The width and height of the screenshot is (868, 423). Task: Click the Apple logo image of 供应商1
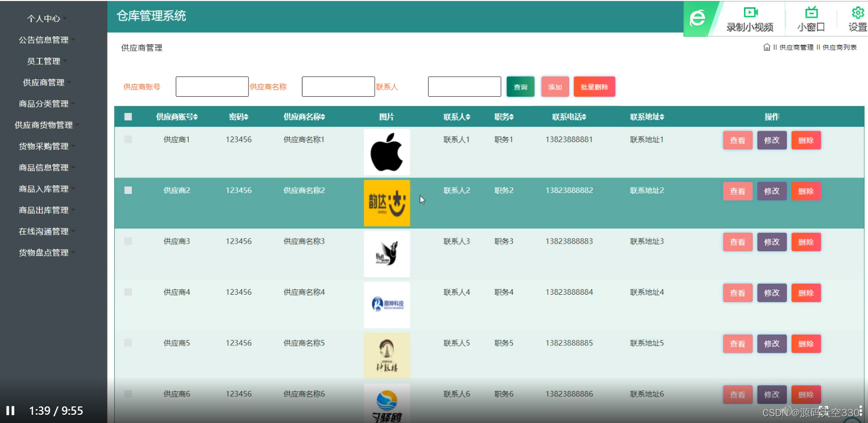point(387,152)
